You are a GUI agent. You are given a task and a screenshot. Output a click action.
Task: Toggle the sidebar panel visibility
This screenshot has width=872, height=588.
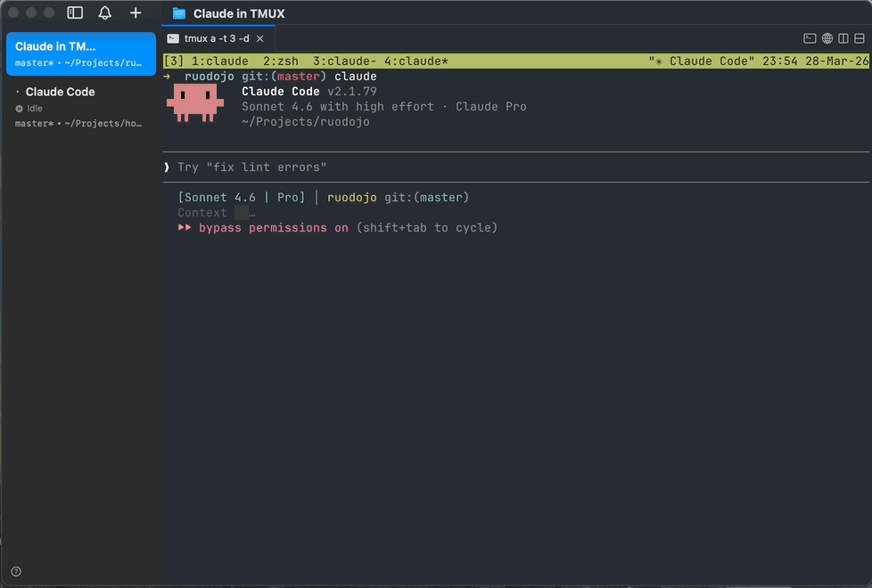pos(75,12)
